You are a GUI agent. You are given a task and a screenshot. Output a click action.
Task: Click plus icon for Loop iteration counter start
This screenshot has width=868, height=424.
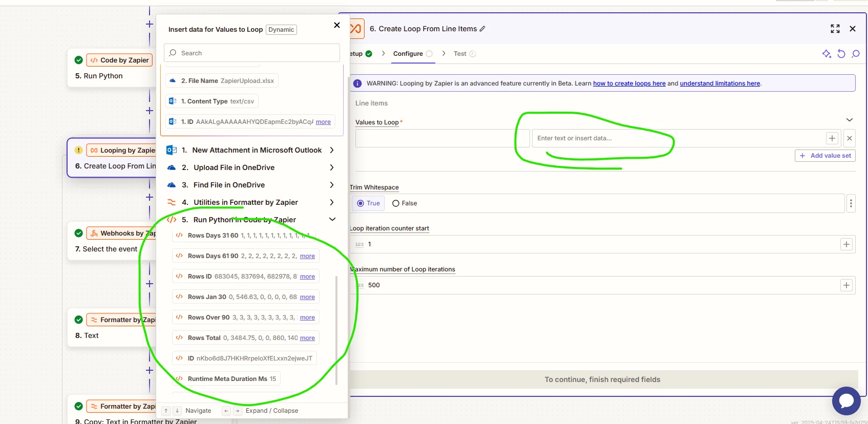tap(846, 244)
